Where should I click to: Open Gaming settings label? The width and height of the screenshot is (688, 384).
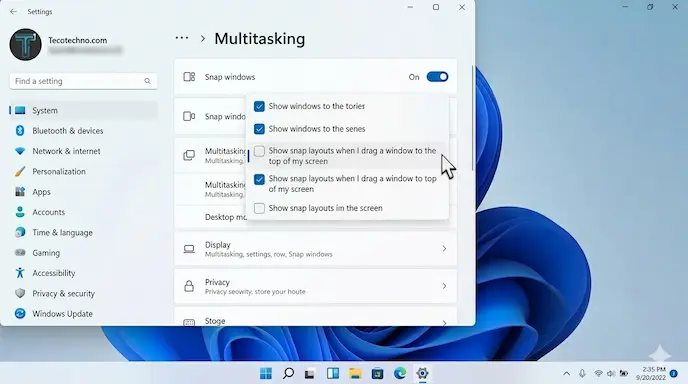click(x=46, y=253)
